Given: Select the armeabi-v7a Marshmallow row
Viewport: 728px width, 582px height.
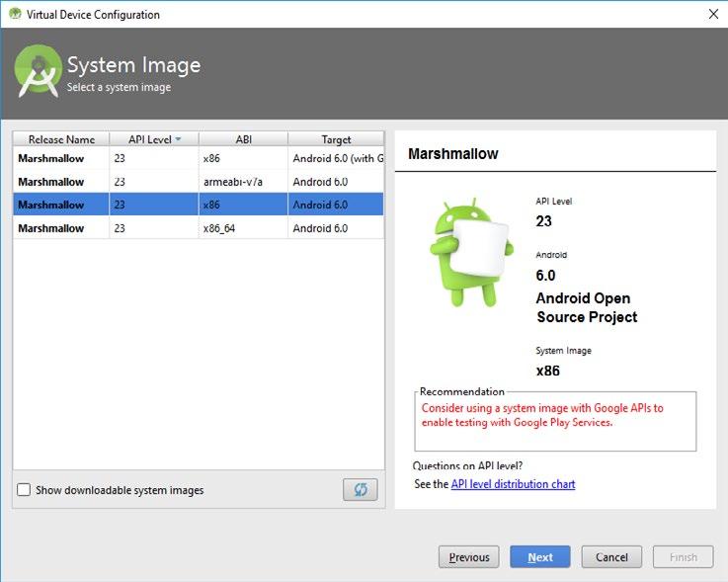Looking at the screenshot, I should pos(199,182).
